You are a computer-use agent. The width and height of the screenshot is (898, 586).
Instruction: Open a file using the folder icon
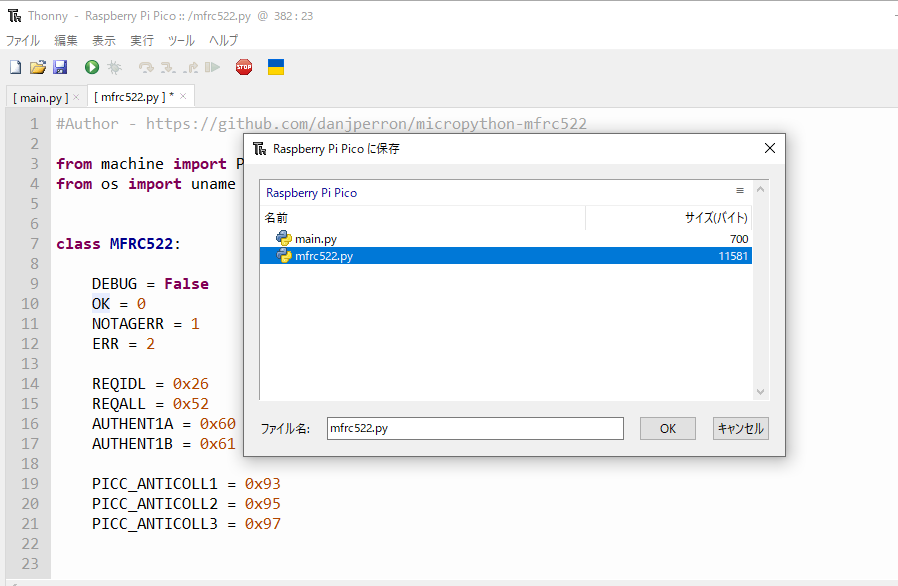(x=38, y=68)
